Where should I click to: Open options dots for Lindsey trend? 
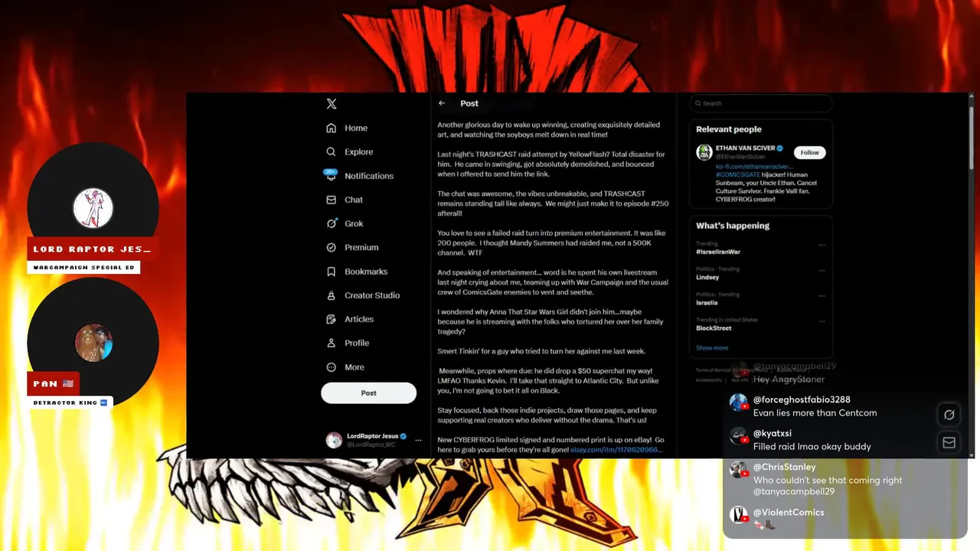pos(822,270)
